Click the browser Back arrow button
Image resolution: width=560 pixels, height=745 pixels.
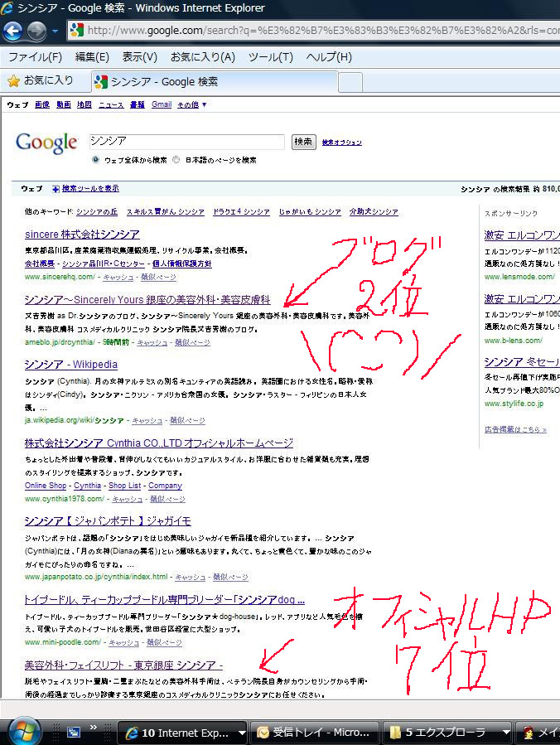pyautogui.click(x=12, y=31)
